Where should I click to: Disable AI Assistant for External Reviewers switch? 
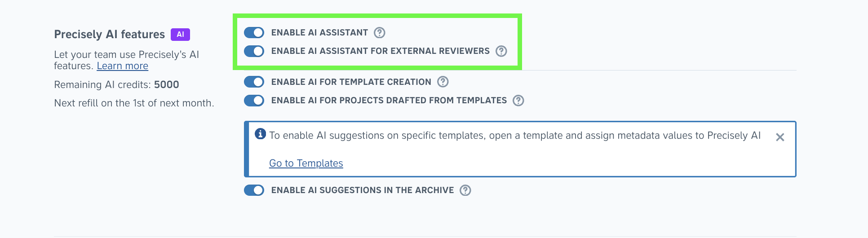pos(254,51)
